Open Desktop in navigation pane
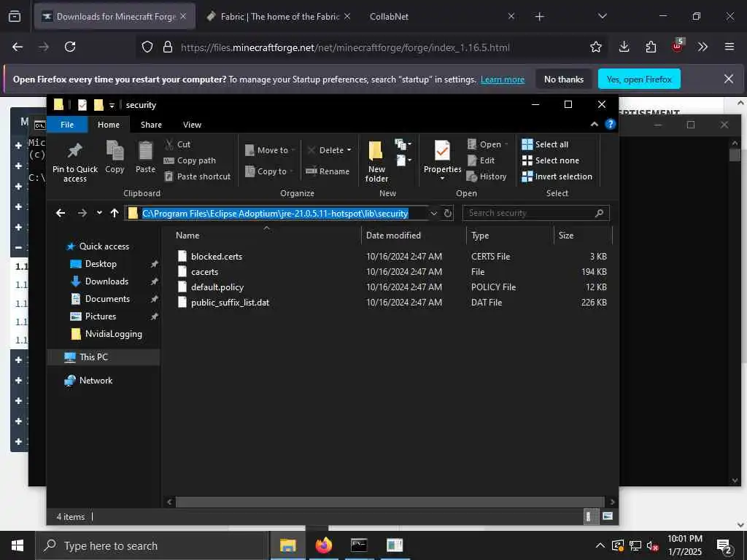747x560 pixels. (x=101, y=264)
